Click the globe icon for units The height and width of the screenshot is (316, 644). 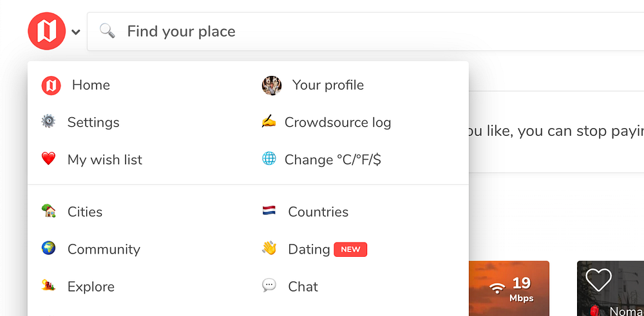coord(269,159)
